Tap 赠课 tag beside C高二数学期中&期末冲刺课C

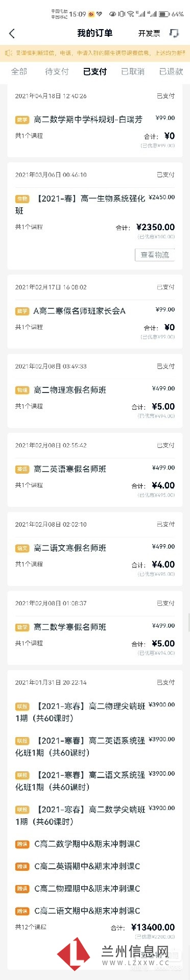point(22,845)
